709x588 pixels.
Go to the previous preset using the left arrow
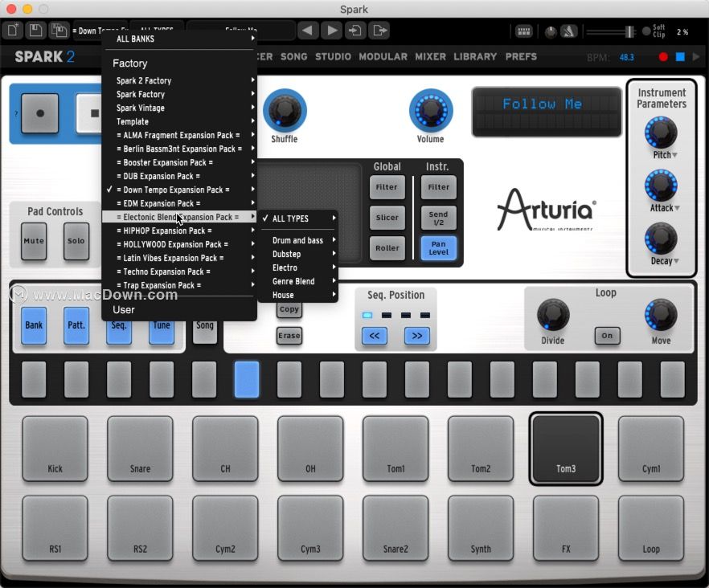[307, 31]
